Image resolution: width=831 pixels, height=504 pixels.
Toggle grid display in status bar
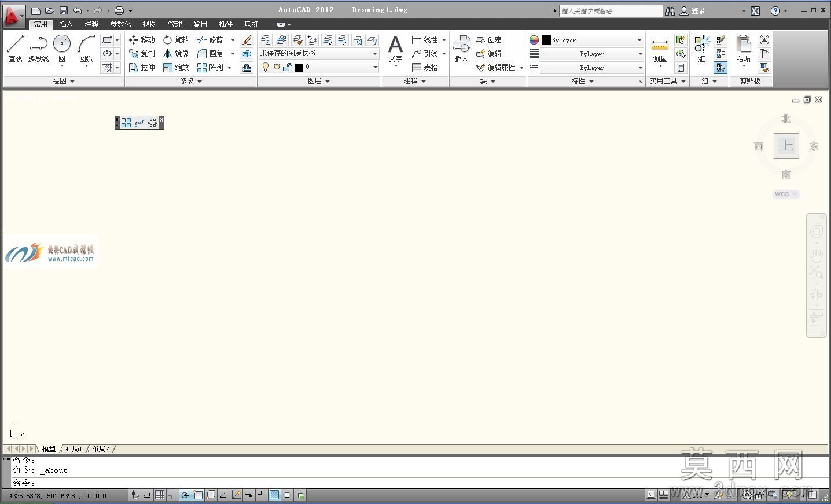pos(159,495)
